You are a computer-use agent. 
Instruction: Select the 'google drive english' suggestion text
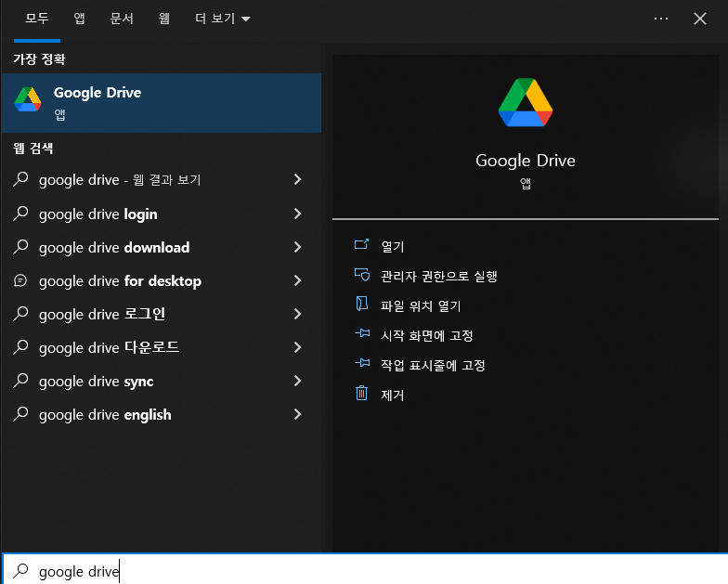coord(105,414)
